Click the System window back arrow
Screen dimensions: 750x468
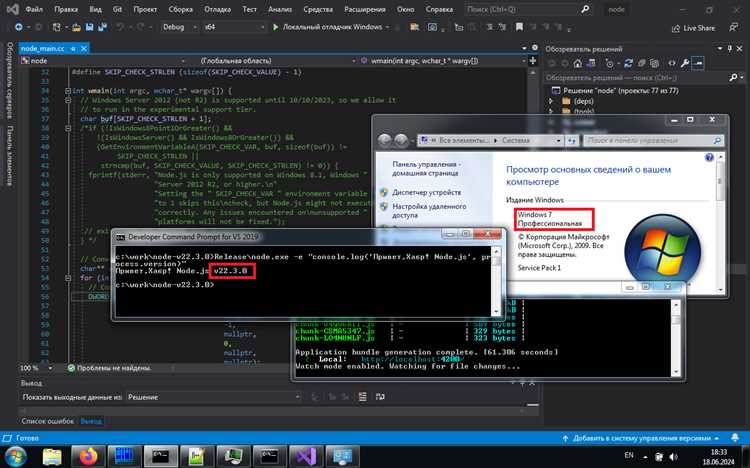tap(385, 140)
